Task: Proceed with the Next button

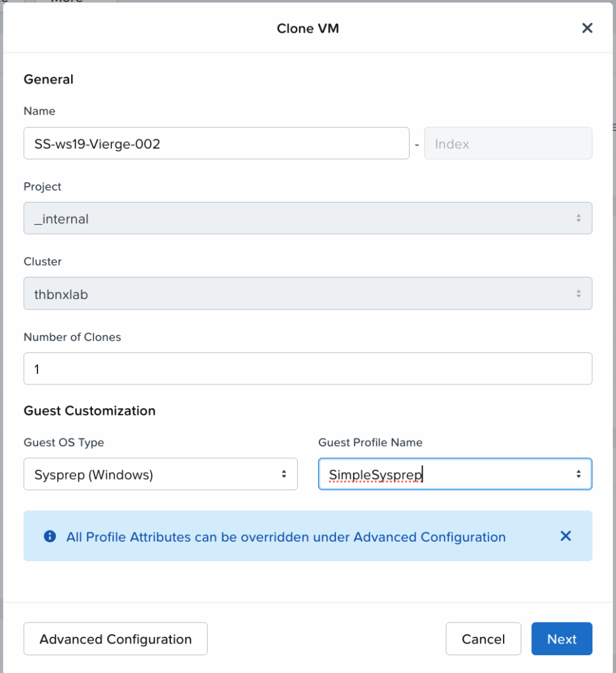Action: tap(561, 639)
